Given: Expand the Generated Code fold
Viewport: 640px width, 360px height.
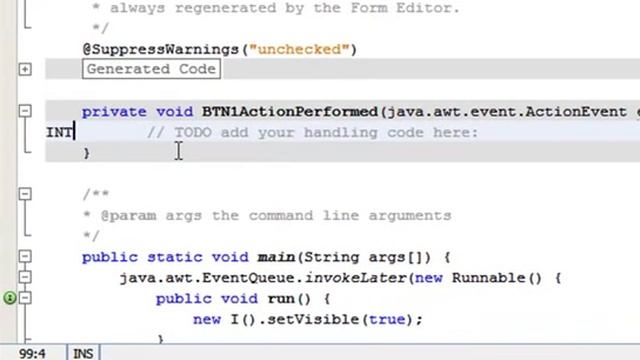Looking at the screenshot, I should point(25,69).
